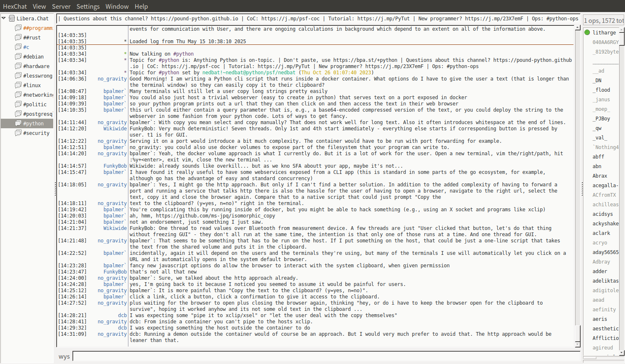Open the Server menu
This screenshot has height=364, width=625.
pos(61,6)
